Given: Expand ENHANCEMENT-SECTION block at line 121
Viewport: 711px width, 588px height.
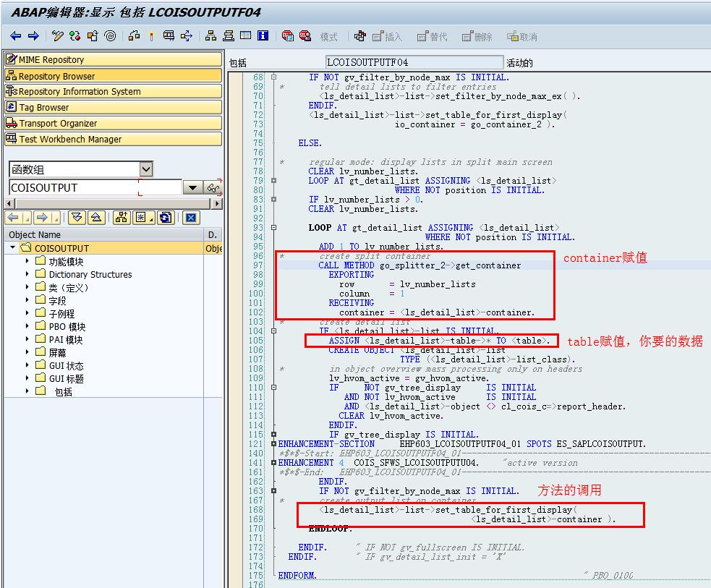Looking at the screenshot, I should click(273, 444).
